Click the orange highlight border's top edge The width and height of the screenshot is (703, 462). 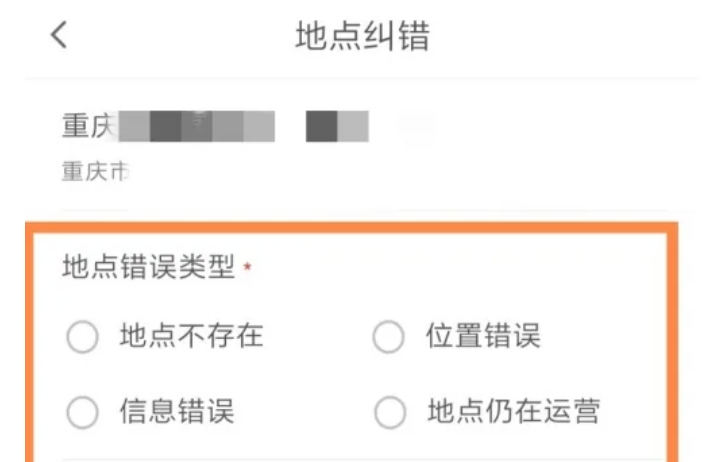(350, 228)
